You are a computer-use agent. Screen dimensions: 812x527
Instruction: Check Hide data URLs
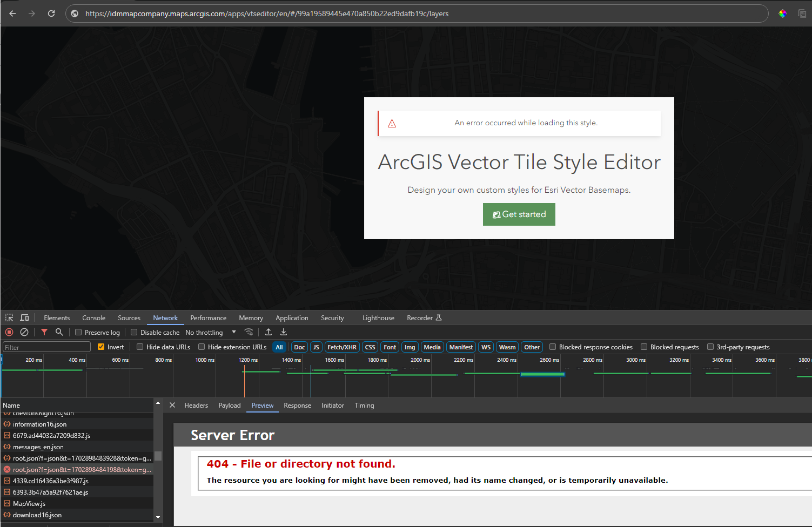[x=140, y=347]
